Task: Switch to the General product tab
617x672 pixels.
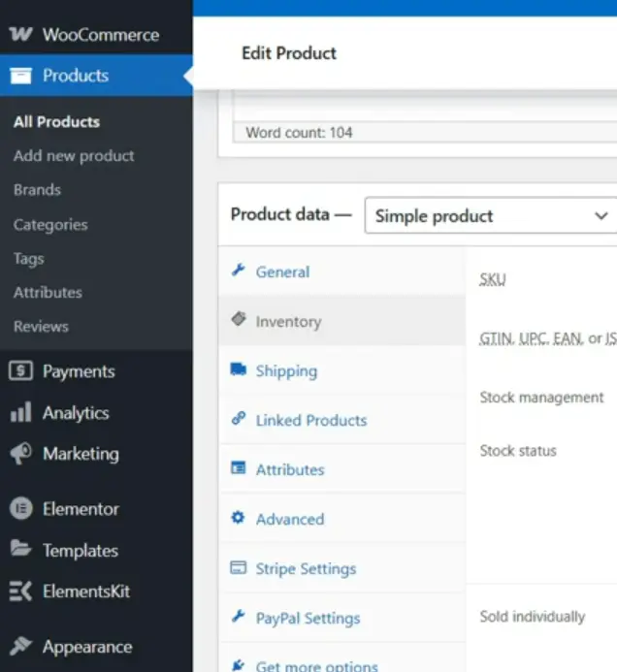Action: click(x=342, y=272)
